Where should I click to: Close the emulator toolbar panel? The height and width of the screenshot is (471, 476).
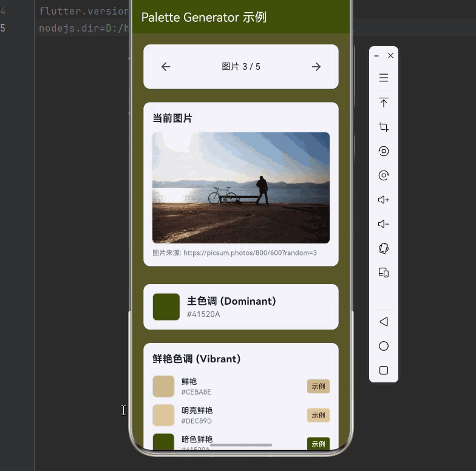391,56
